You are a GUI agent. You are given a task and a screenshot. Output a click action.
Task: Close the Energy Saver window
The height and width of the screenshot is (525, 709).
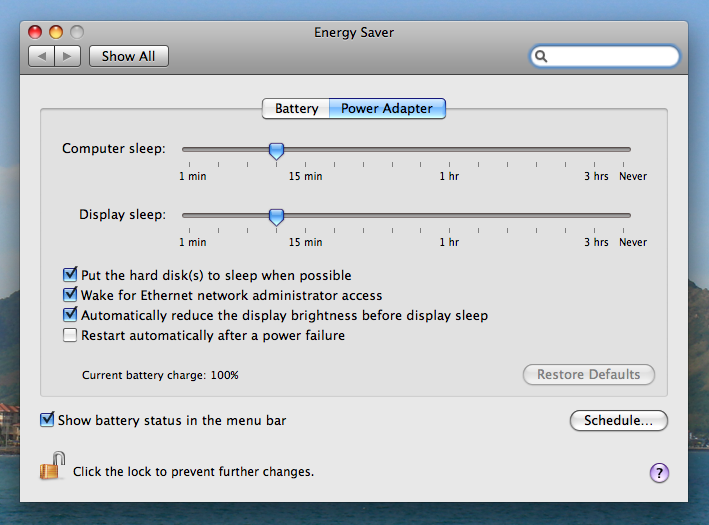35,32
